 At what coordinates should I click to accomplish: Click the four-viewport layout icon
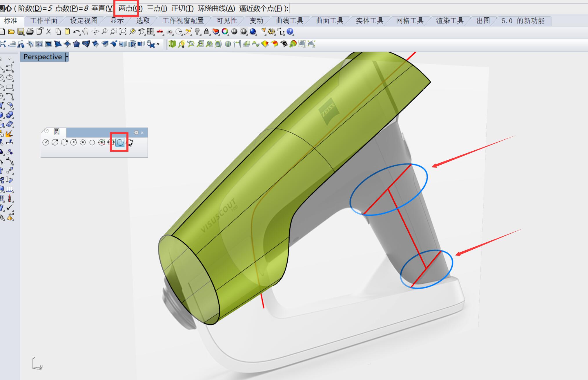[150, 32]
